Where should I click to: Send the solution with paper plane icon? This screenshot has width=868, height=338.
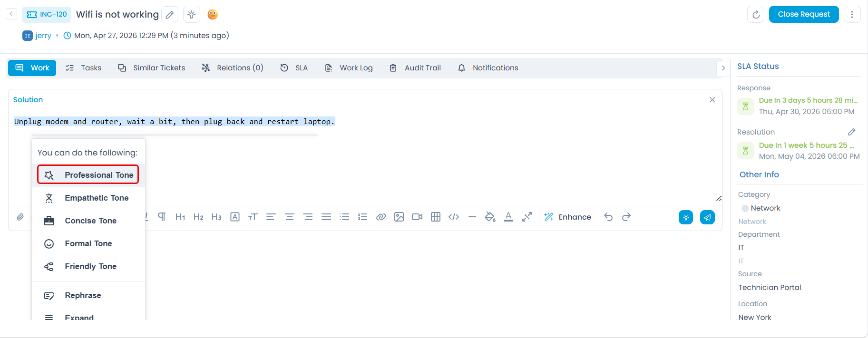[x=707, y=217]
